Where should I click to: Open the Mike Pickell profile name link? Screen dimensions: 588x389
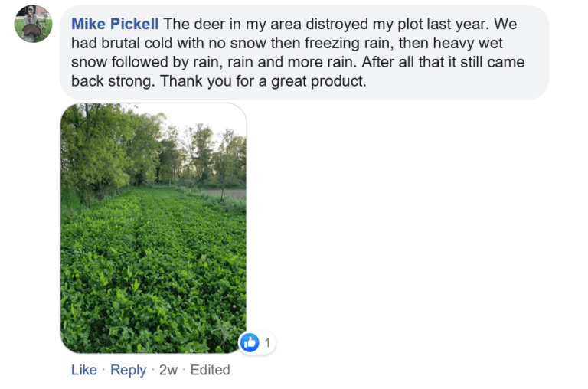pos(115,24)
